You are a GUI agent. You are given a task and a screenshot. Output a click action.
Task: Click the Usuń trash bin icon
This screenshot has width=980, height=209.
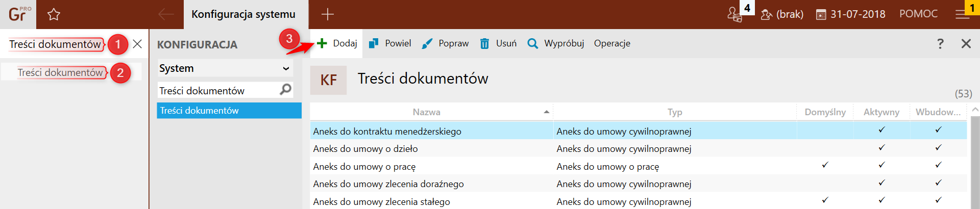point(484,44)
